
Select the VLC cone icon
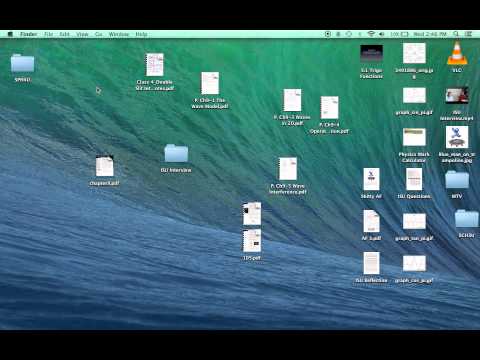click(457, 53)
